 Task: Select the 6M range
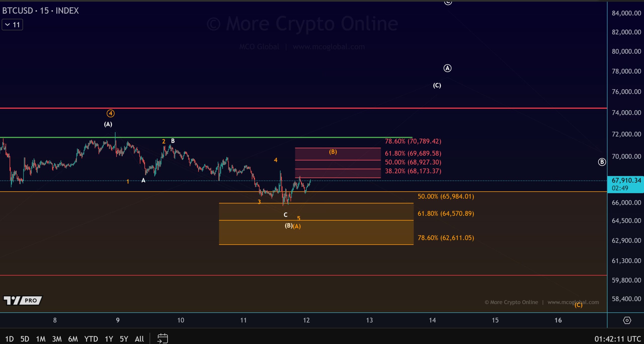tap(73, 338)
